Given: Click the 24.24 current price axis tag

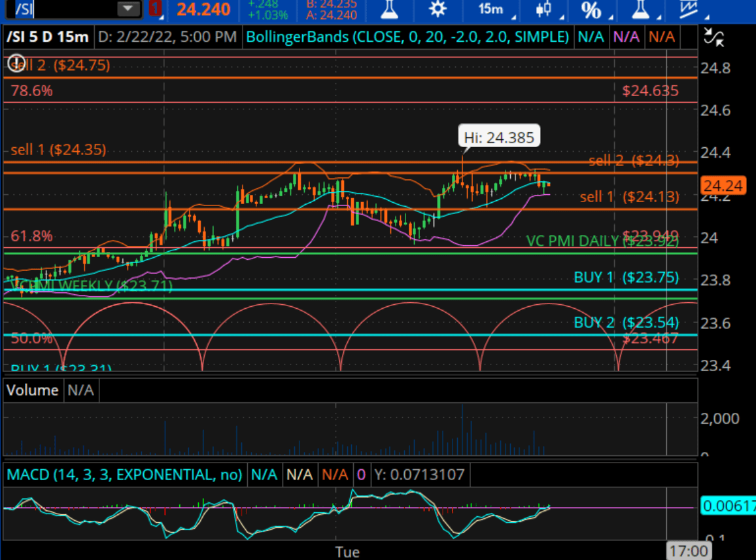Looking at the screenshot, I should (723, 186).
